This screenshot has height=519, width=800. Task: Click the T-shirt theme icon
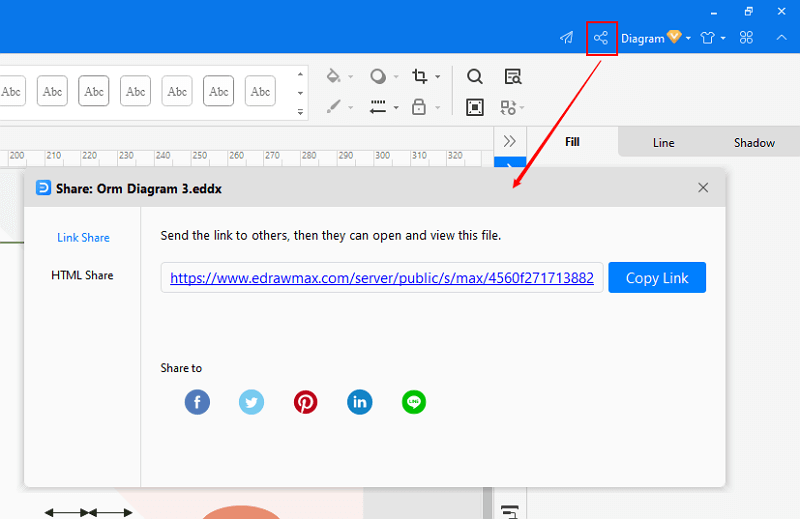(x=707, y=38)
